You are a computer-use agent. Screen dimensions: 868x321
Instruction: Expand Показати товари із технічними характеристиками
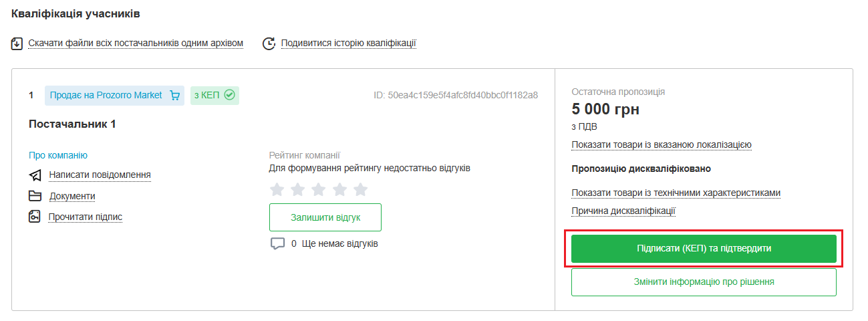click(x=676, y=193)
